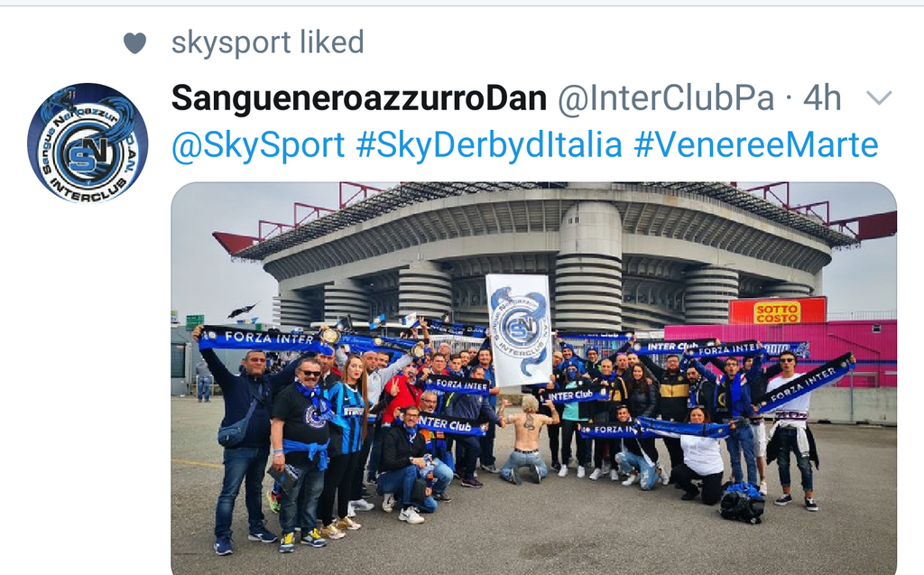The width and height of the screenshot is (924, 575).
Task: Click the diagonal FORZA INTER scarf on the right
Action: click(x=804, y=383)
